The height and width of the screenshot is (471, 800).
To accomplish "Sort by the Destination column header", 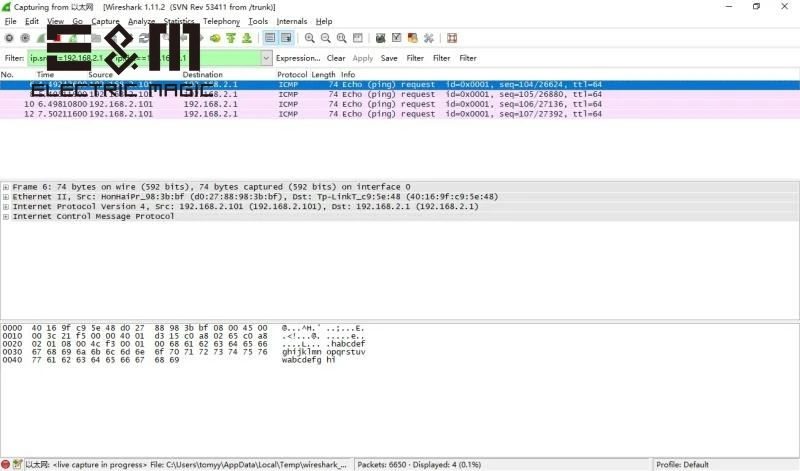I will click(x=203, y=75).
